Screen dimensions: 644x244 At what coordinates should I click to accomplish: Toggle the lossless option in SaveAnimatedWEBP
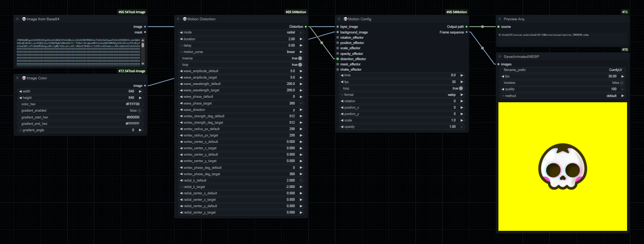621,83
